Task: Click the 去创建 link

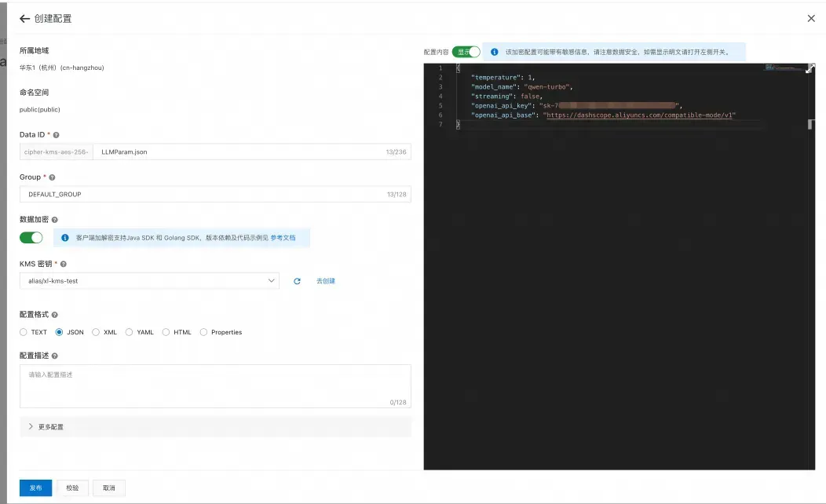Action: [x=326, y=281]
